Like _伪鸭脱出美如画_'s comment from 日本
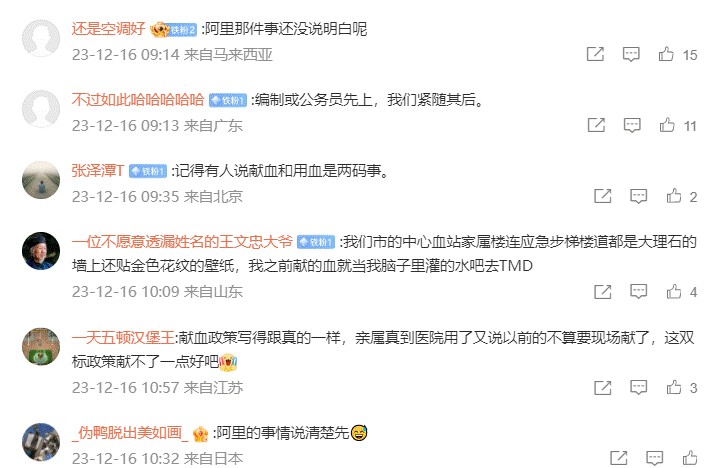The image size is (712, 468). pyautogui.click(x=690, y=458)
